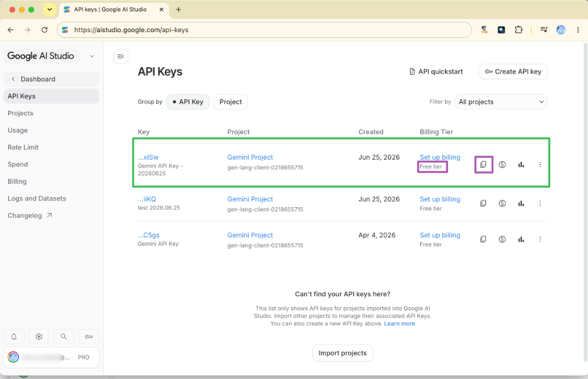Open Gemini Project link in ...iiKQ row
The height and width of the screenshot is (379, 588).
pos(250,199)
